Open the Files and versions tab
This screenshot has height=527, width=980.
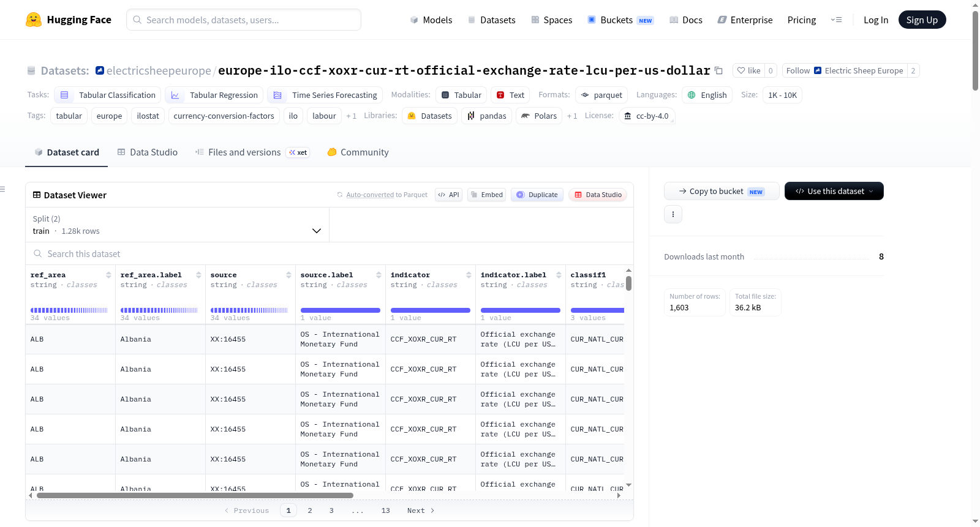pyautogui.click(x=252, y=152)
